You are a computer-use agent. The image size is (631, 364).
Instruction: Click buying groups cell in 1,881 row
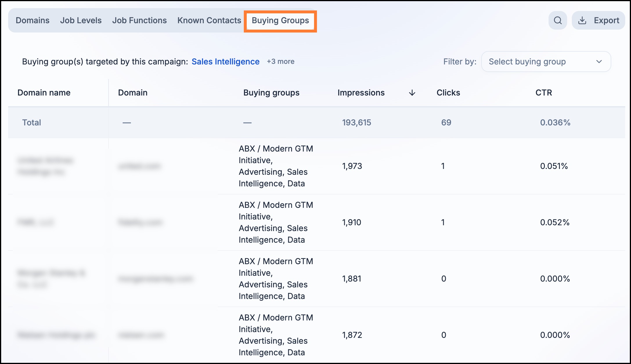click(x=276, y=279)
